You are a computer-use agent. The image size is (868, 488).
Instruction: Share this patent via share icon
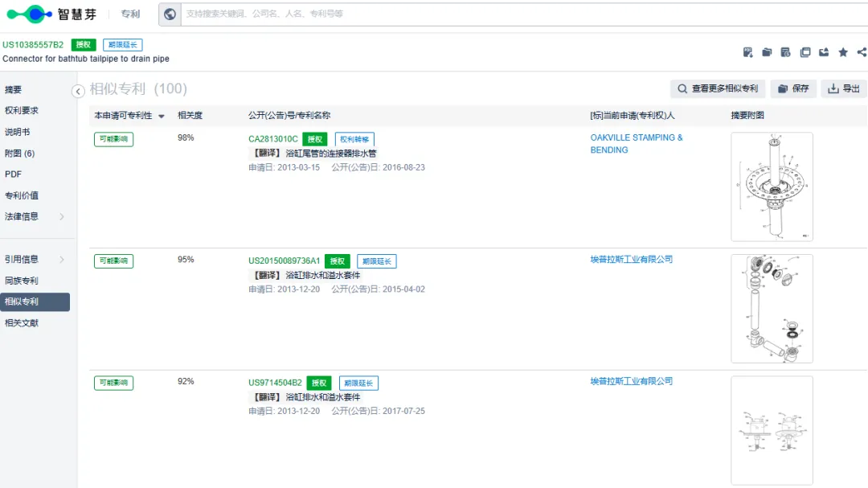(862, 52)
